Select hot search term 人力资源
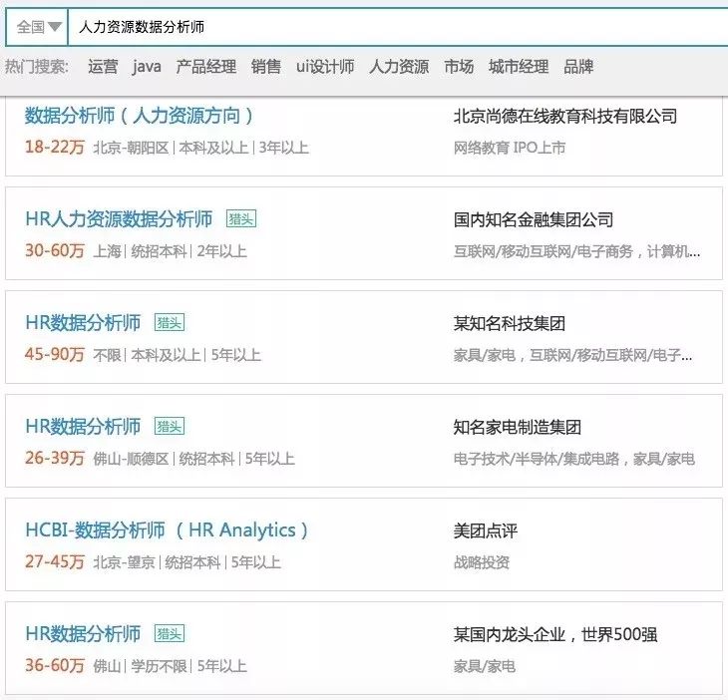Viewport: 728px width, 700px height. (x=399, y=67)
